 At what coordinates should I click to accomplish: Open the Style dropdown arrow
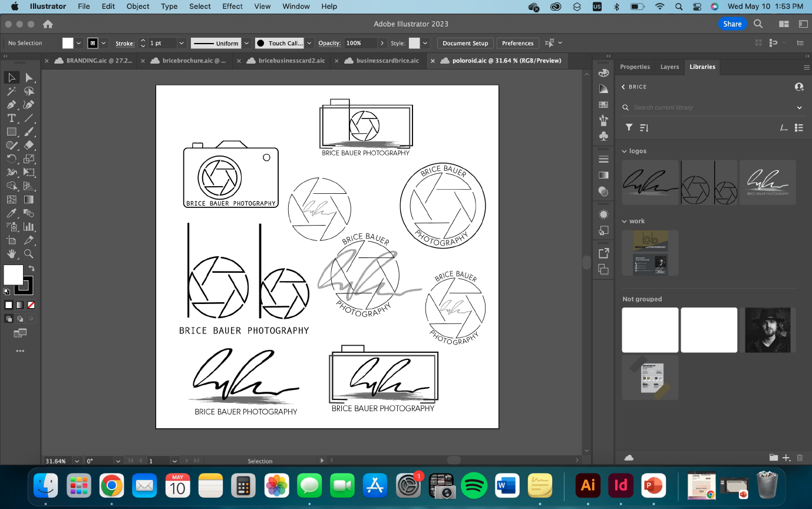click(x=425, y=43)
